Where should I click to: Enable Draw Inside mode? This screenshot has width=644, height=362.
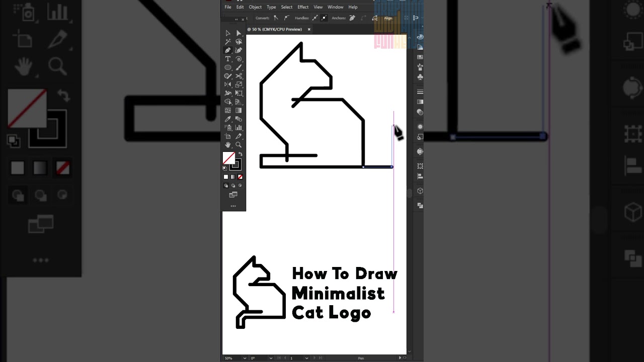point(240,186)
